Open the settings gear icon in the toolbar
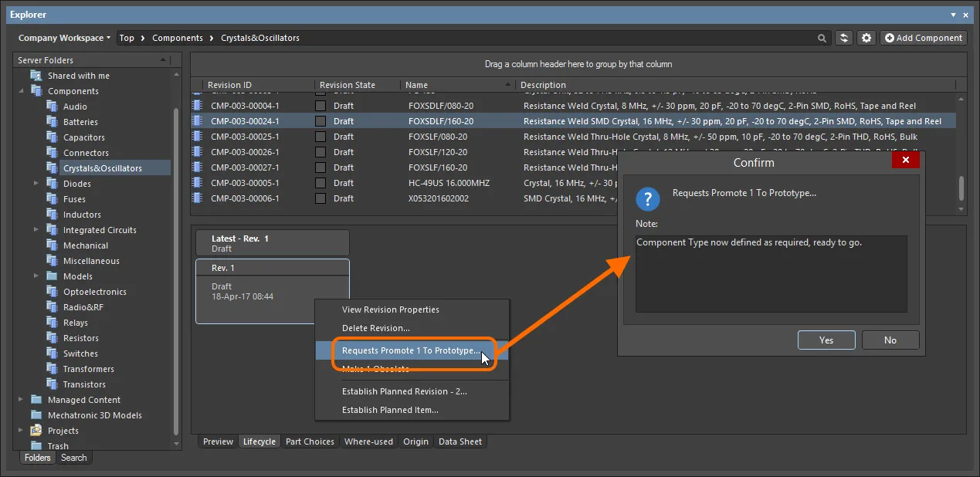Screen dimensions: 980x477 click(x=866, y=38)
